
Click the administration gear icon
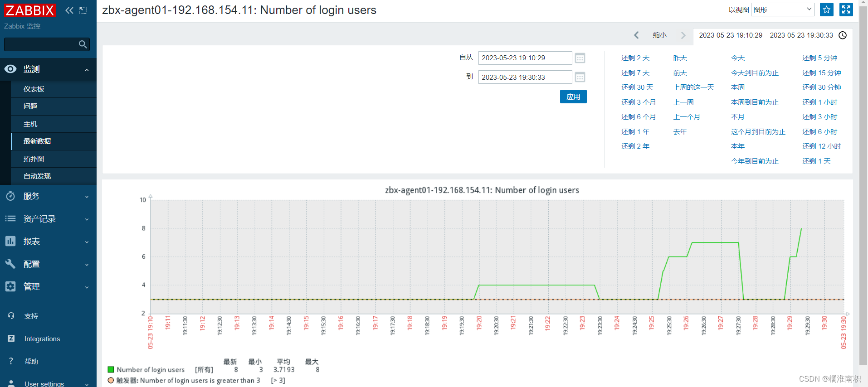10,286
